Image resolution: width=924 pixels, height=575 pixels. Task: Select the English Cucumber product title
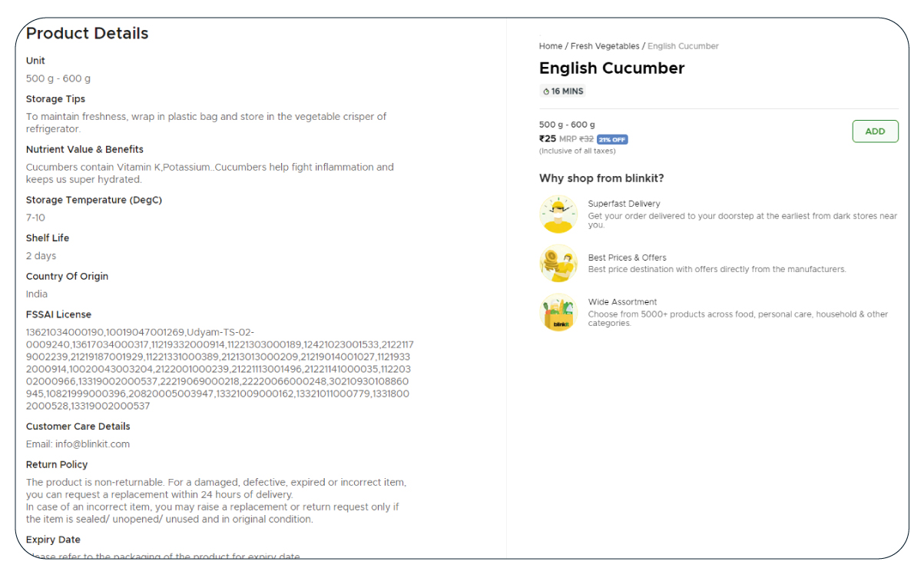click(612, 68)
